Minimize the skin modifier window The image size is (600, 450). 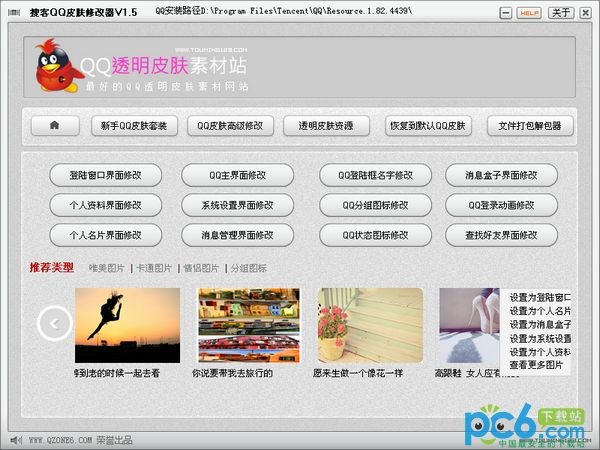point(505,13)
